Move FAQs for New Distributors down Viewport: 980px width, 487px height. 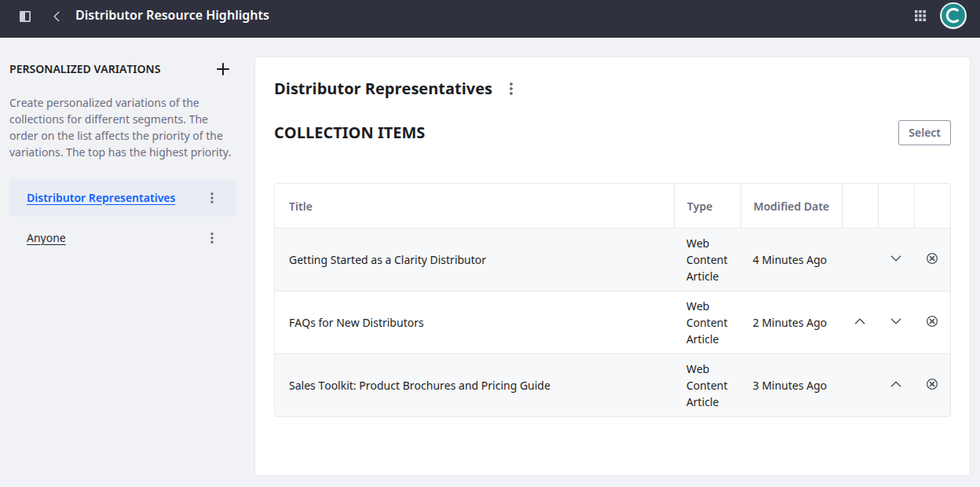pos(896,321)
